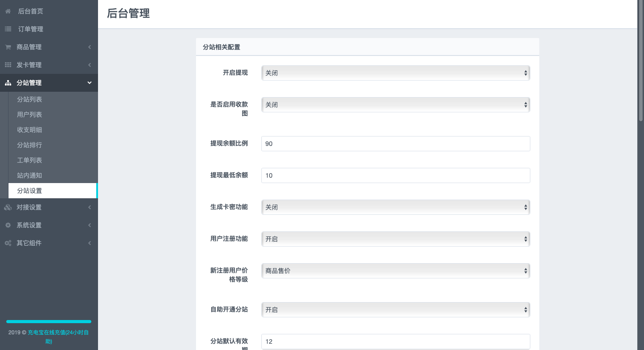Open 分站列表 in the sidebar
This screenshot has height=350, width=644.
tap(30, 99)
